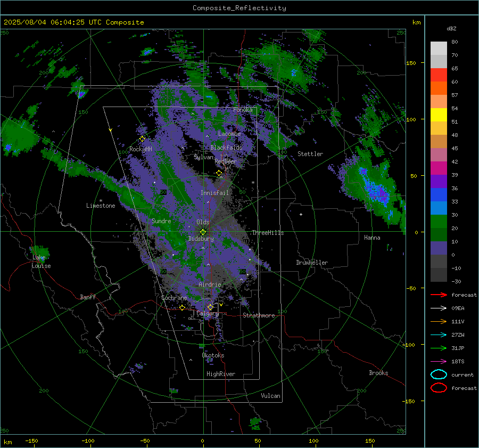Click the green 31JP arrow icon
The width and height of the screenshot is (479, 448).
coord(439,348)
